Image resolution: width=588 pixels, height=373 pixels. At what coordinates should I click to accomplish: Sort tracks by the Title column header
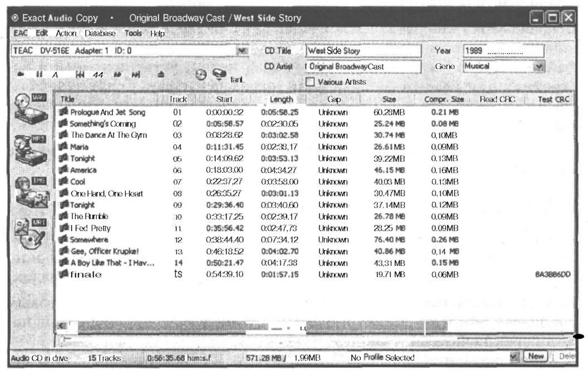(107, 99)
